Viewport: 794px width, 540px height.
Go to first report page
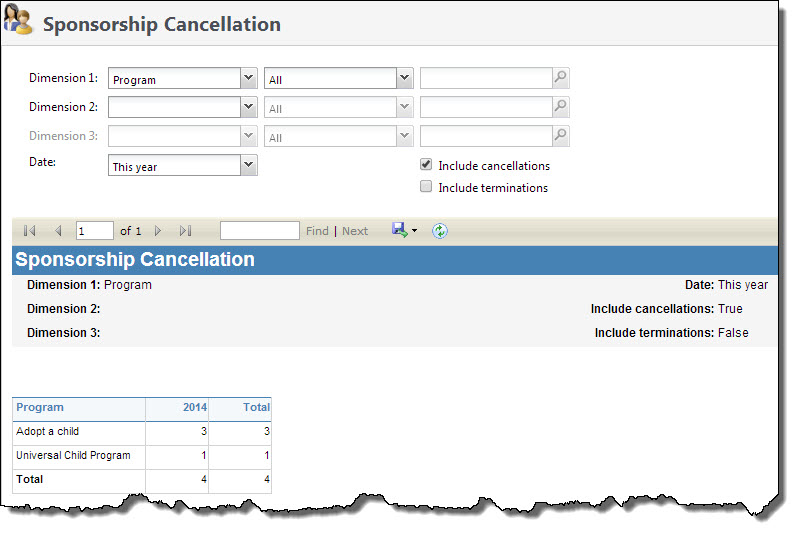(30, 231)
